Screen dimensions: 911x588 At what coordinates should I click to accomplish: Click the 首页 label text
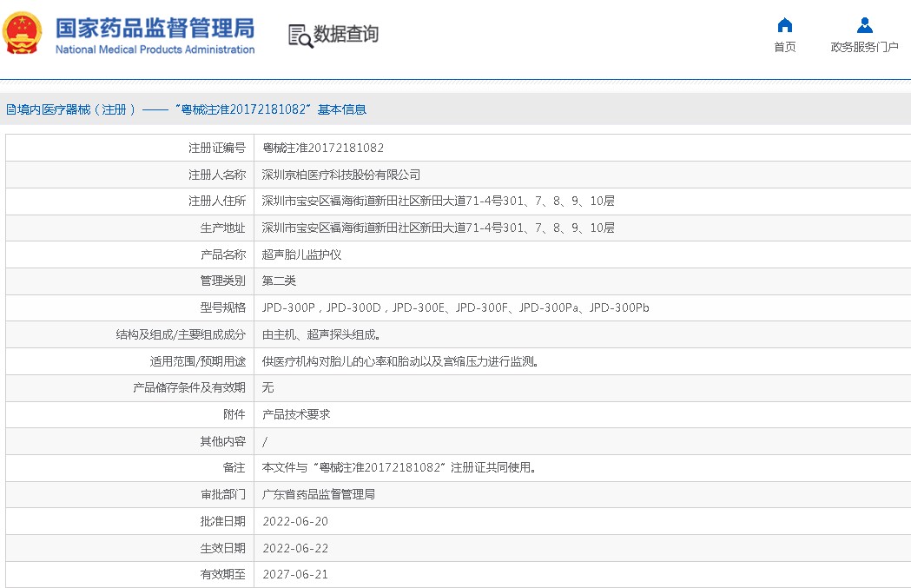[785, 47]
